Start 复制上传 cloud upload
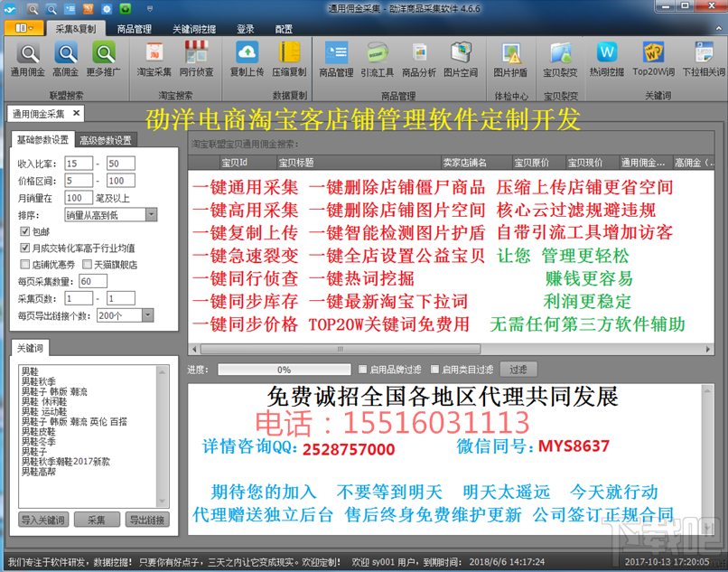The height and width of the screenshot is (572, 728). [x=247, y=59]
